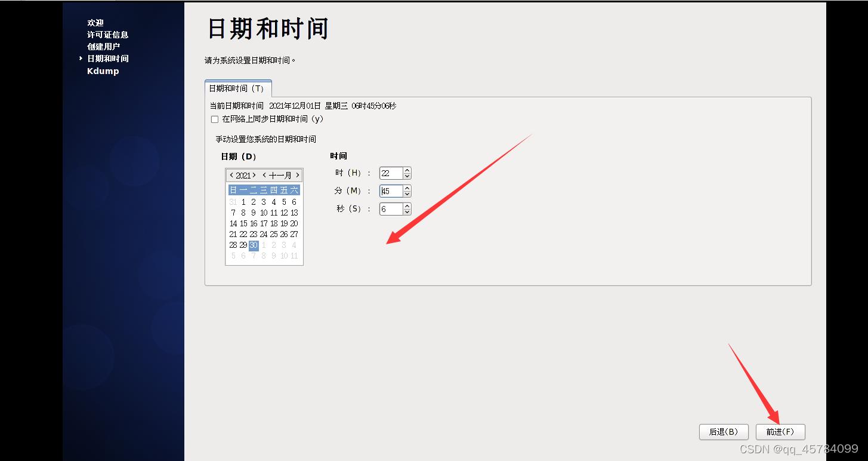The image size is (868, 461).
Task: Select 创建用户 in the sidebar steps
Action: coord(104,47)
